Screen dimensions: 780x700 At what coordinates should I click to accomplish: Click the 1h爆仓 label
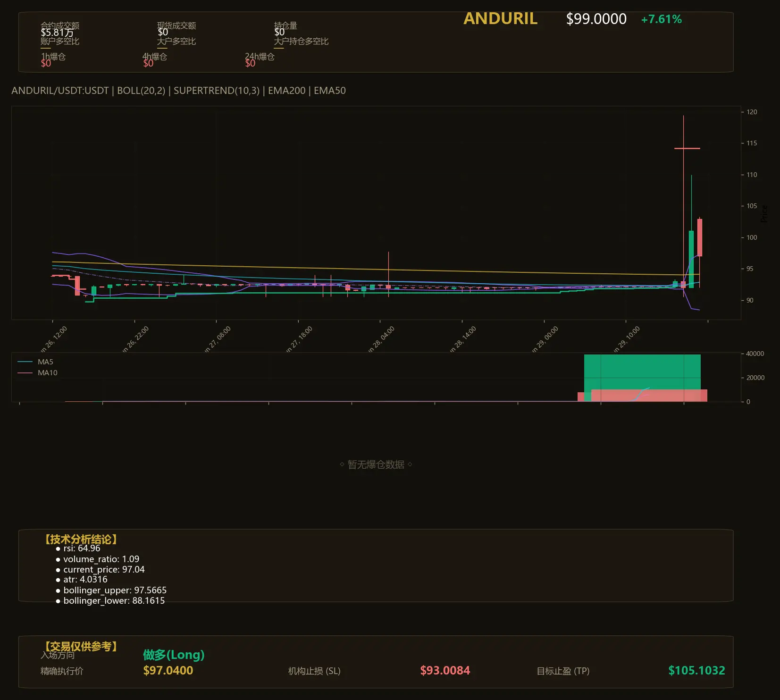tap(53, 57)
